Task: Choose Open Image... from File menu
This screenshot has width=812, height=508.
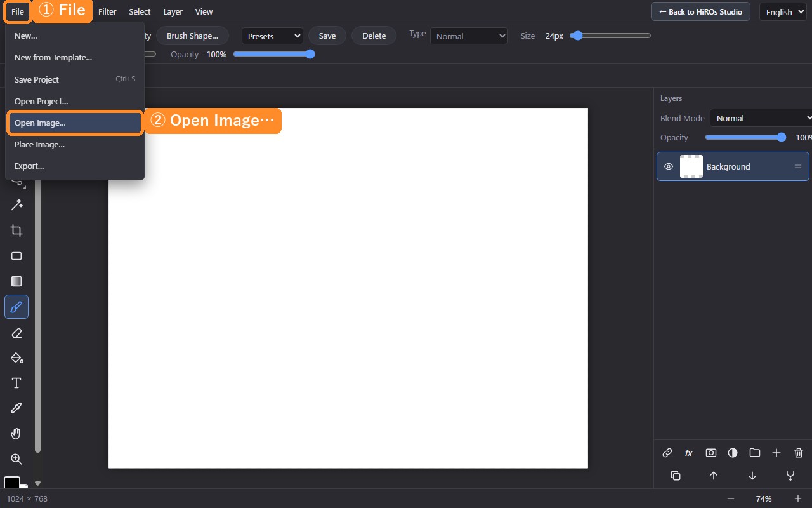Action: [x=75, y=123]
